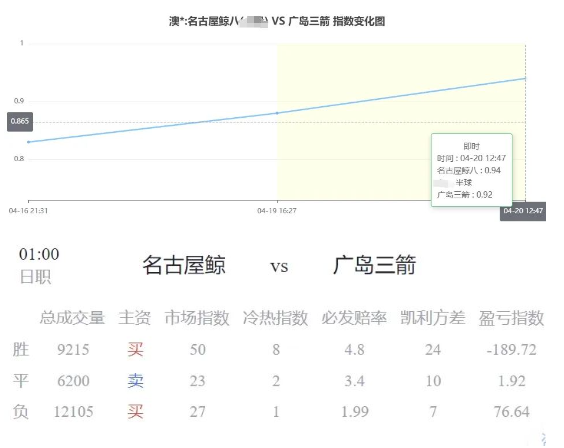
Task: Click the 即时 tooltip box on the chart
Action: point(472,170)
